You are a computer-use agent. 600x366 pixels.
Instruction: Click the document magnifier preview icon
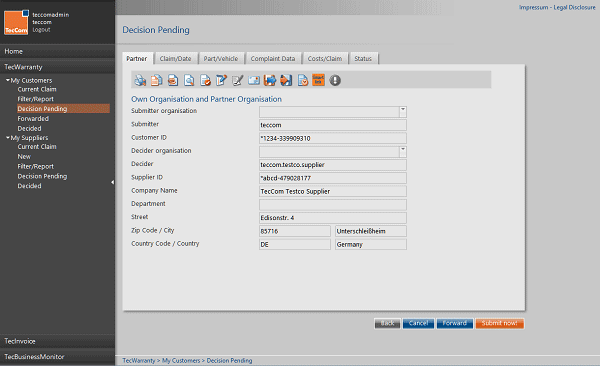(189, 80)
